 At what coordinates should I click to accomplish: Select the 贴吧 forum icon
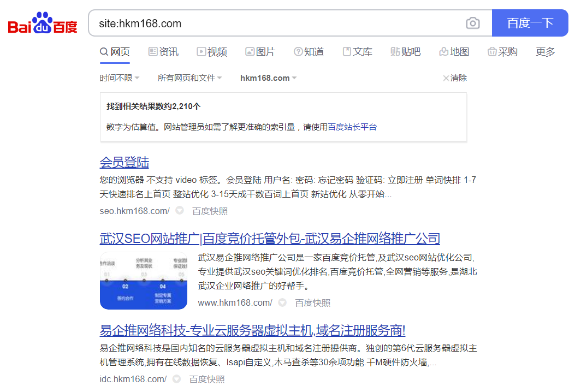[394, 51]
